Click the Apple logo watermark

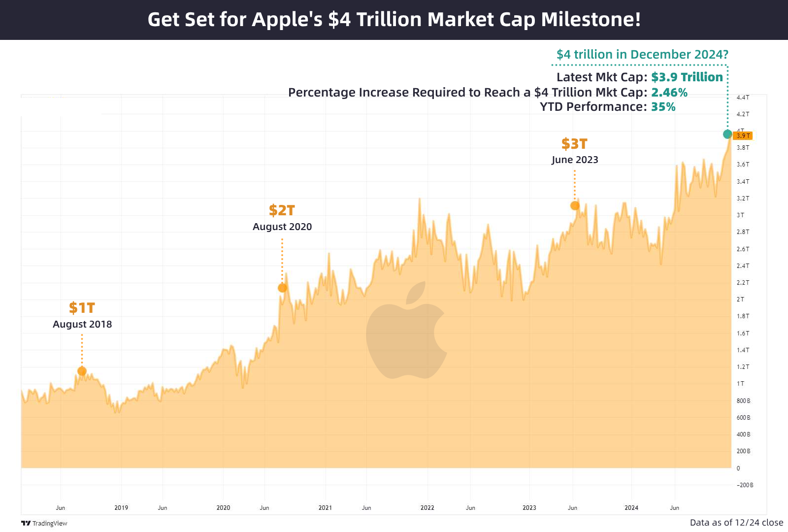click(x=406, y=331)
